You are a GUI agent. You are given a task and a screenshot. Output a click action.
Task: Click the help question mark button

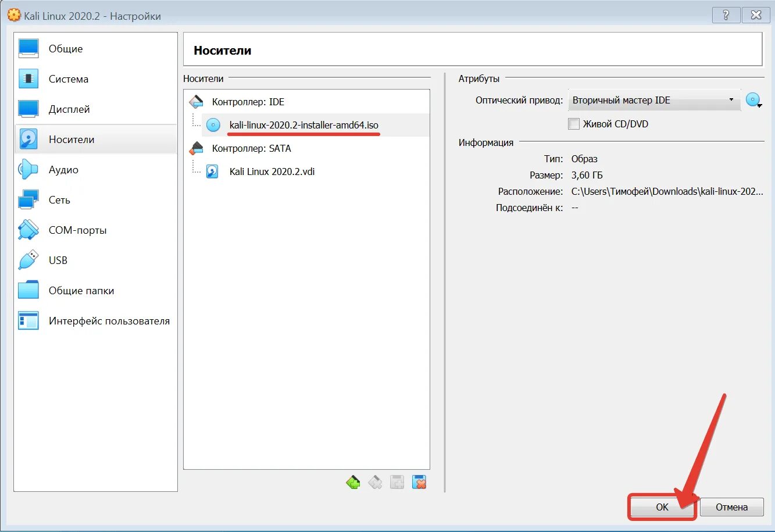click(x=726, y=16)
